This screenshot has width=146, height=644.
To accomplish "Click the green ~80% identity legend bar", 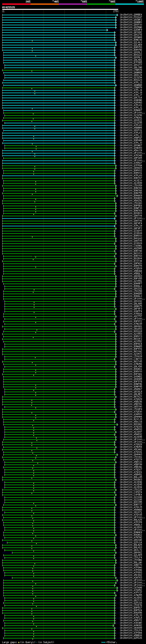I will (101, 4).
